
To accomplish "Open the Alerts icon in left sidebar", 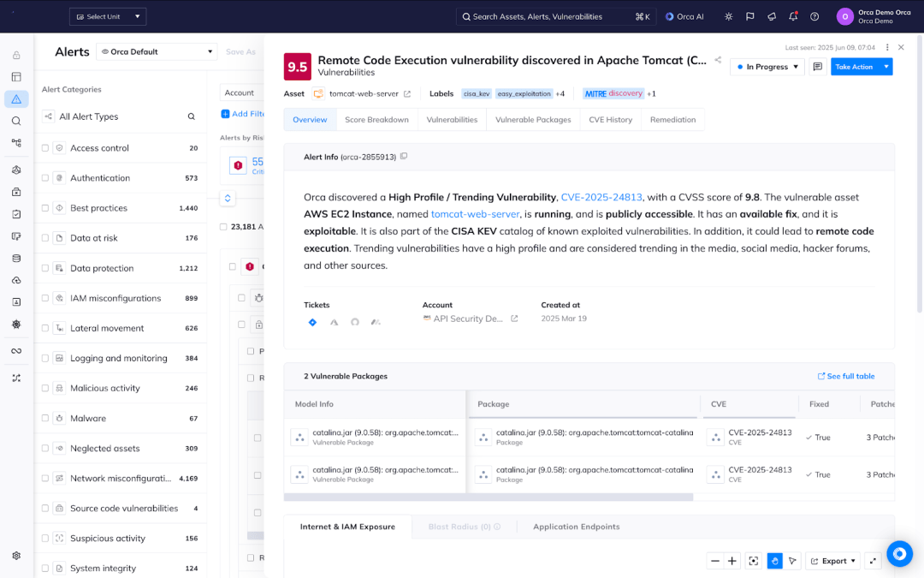I will pyautogui.click(x=16, y=99).
